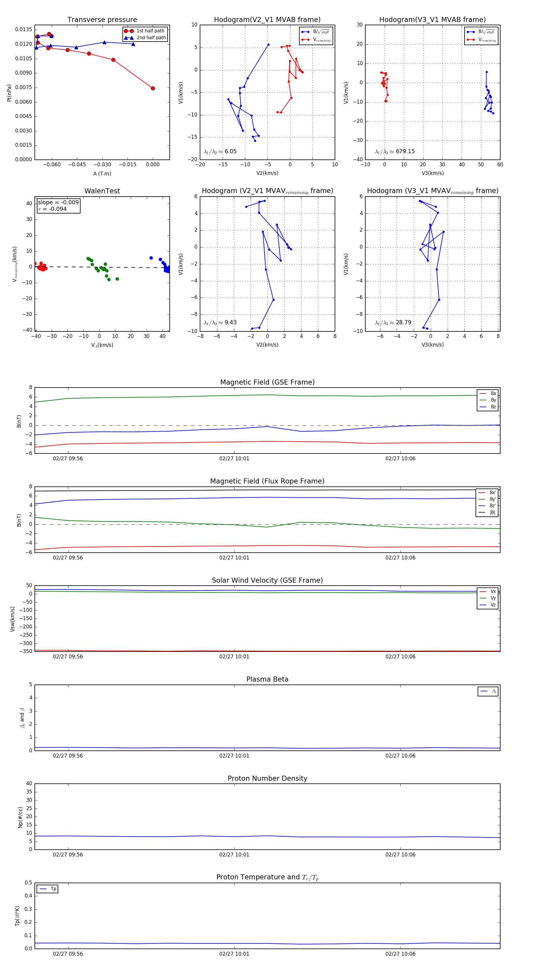Select the λ1/λ2 ≈ 9.43 annotation
This screenshot has height=980, width=535.
[220, 323]
